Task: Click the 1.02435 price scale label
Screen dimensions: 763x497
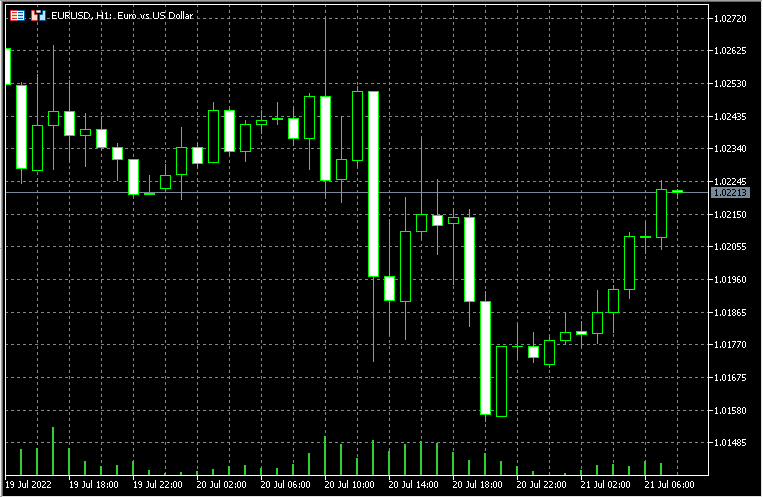Action: 730,116
